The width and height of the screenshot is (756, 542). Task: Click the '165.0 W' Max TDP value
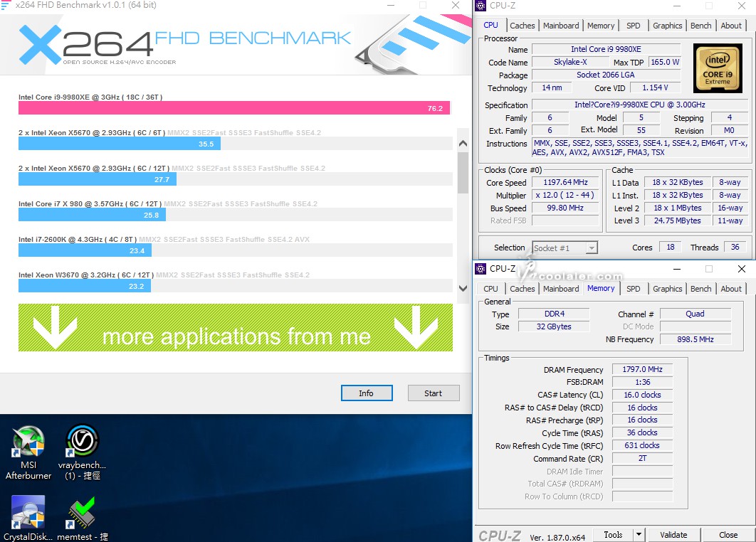[x=665, y=62]
